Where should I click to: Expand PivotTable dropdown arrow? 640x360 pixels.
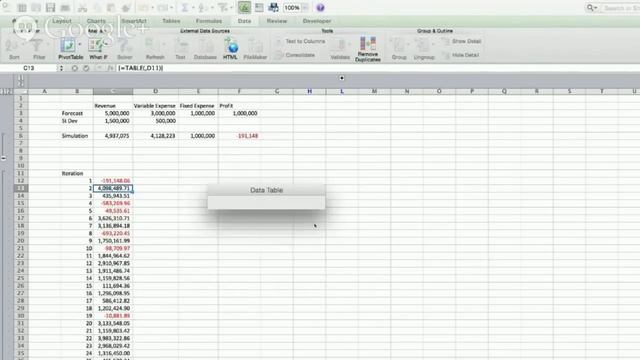(80, 44)
